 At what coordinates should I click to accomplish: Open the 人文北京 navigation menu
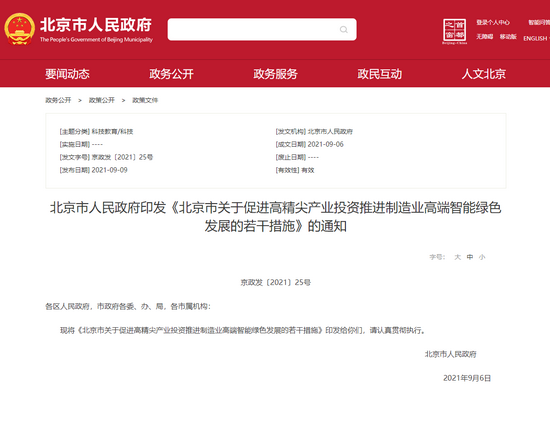coord(484,74)
